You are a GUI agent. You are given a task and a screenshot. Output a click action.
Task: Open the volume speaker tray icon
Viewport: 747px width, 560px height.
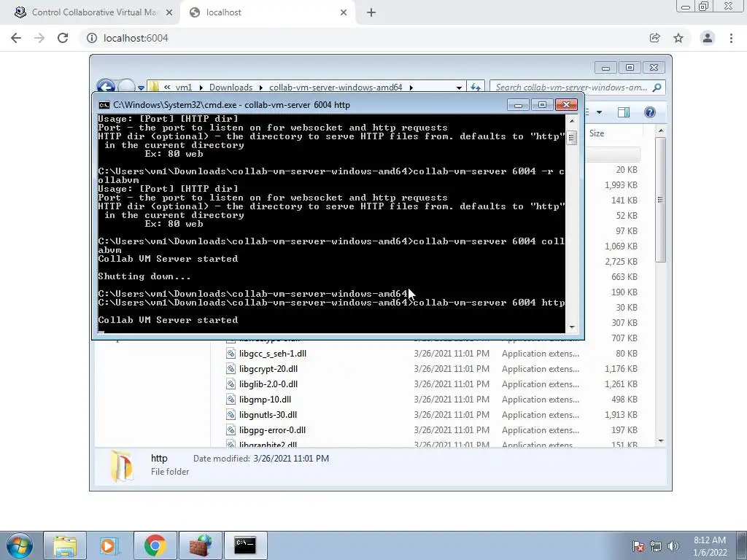pos(673,546)
